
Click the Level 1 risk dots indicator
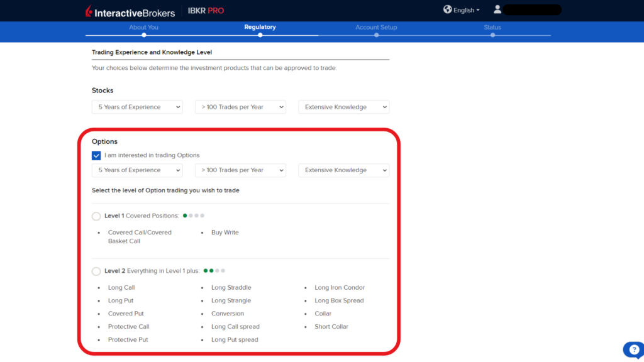point(194,216)
